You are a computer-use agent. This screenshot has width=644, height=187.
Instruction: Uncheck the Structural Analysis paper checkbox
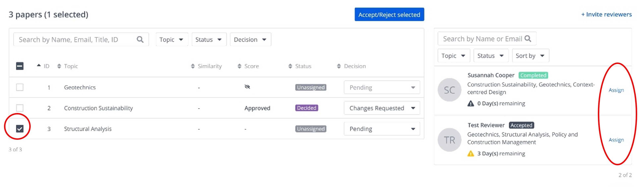pos(20,129)
